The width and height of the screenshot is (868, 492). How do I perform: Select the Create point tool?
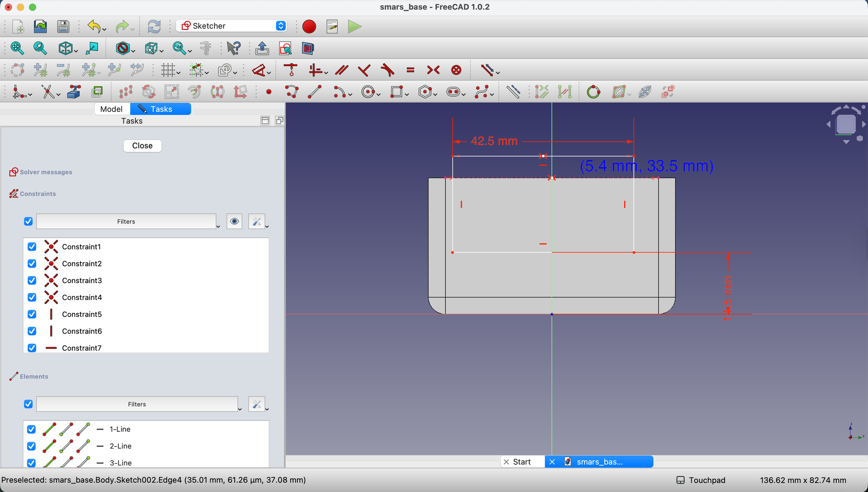click(x=269, y=92)
